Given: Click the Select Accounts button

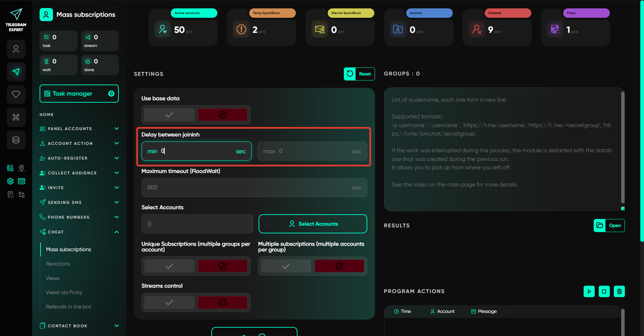Looking at the screenshot, I should tap(313, 224).
